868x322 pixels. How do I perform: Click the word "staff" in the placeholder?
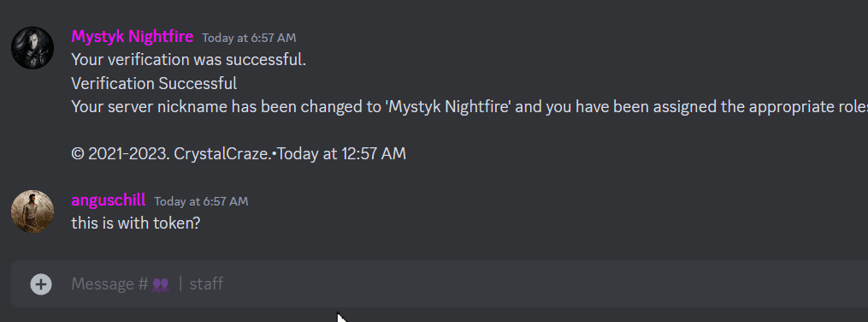pyautogui.click(x=206, y=284)
